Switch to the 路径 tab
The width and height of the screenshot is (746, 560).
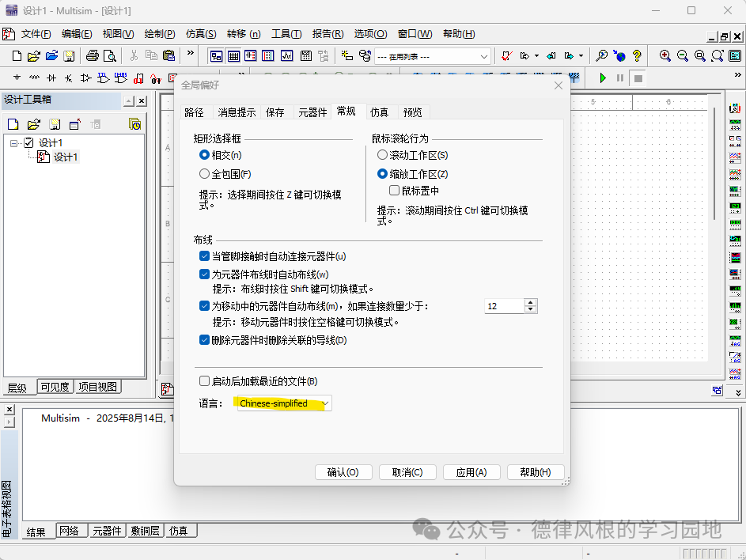pos(194,113)
